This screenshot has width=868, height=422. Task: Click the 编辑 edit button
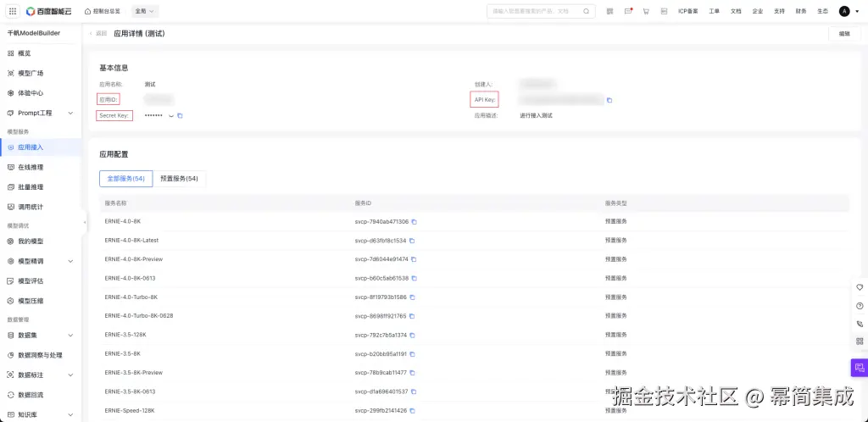844,34
